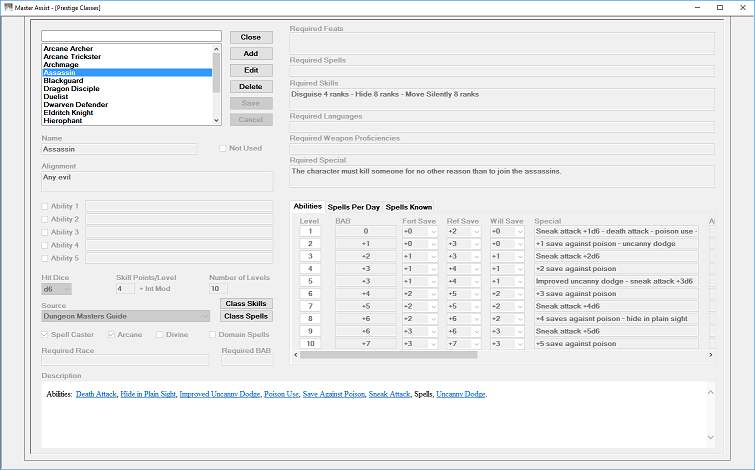Click the Delete button
Viewport: 755px width, 470px height.
tap(251, 87)
